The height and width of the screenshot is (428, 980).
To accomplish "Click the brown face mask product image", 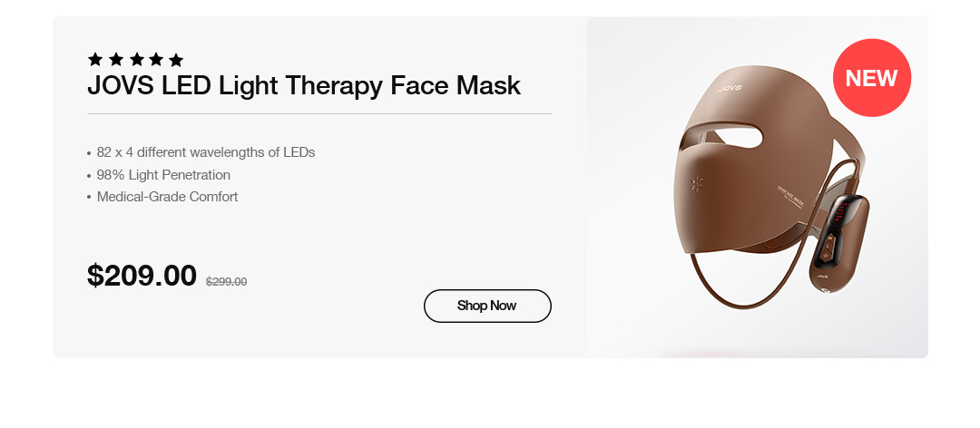I will point(772,188).
